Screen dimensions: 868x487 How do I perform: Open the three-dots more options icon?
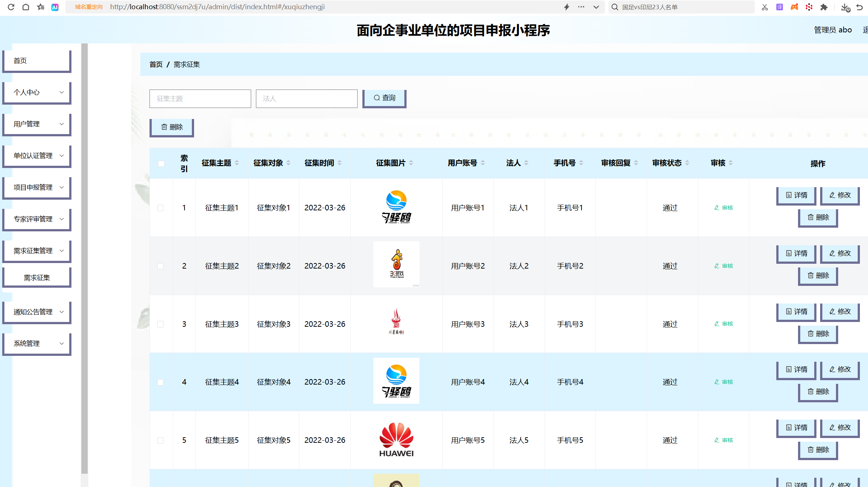tap(581, 7)
